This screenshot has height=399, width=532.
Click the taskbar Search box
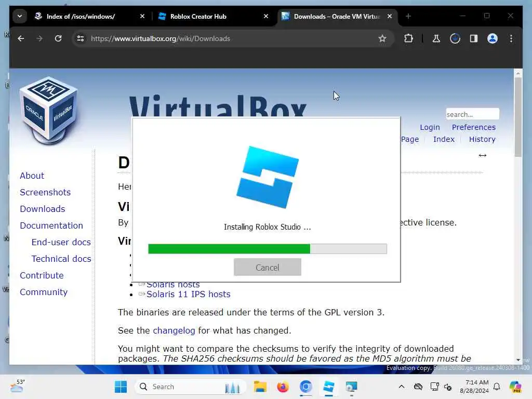tap(190, 387)
